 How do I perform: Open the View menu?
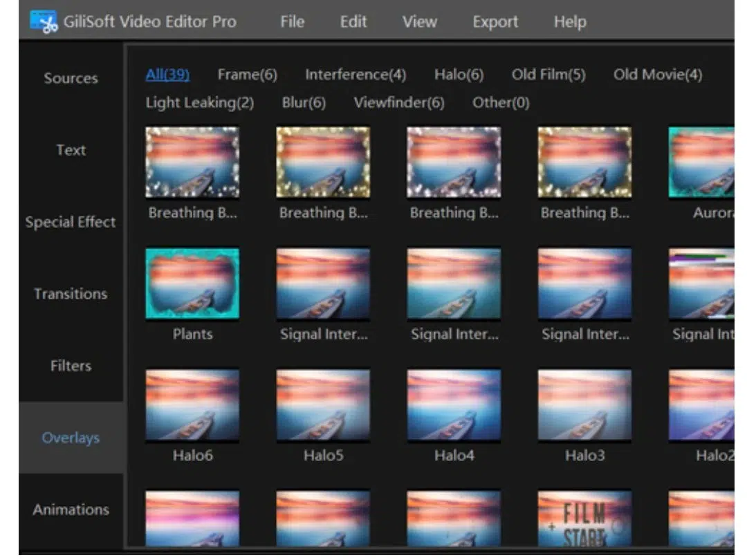[x=419, y=22]
